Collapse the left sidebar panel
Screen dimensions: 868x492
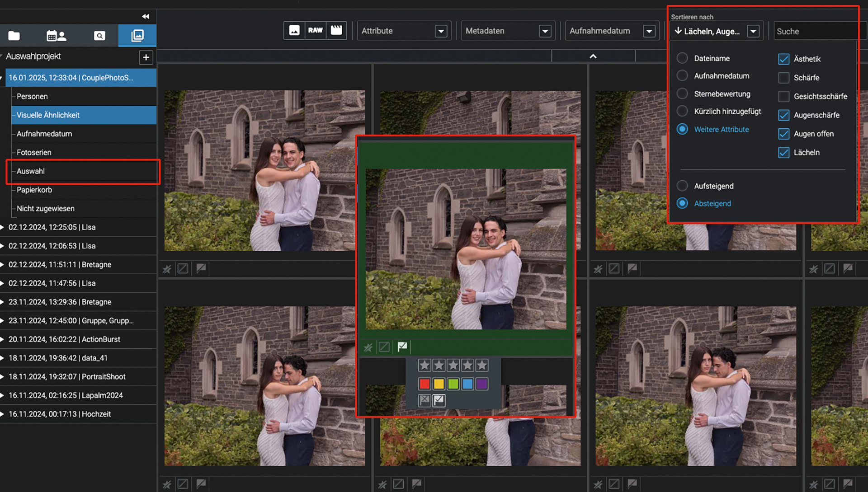146,16
